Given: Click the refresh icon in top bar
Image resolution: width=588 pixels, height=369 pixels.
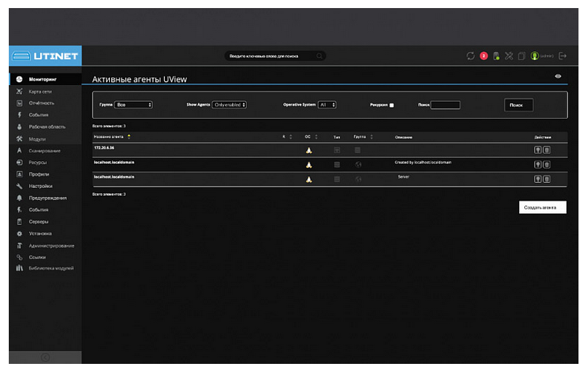Looking at the screenshot, I should point(472,56).
